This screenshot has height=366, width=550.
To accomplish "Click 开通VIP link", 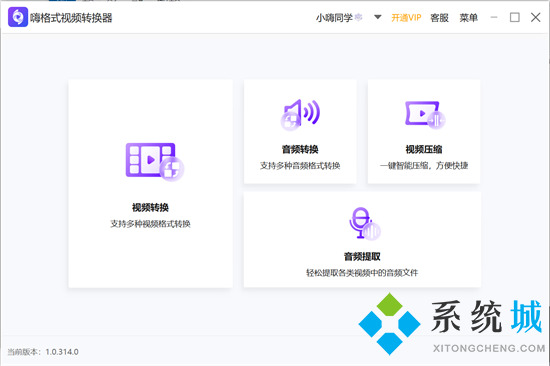I will click(x=406, y=18).
